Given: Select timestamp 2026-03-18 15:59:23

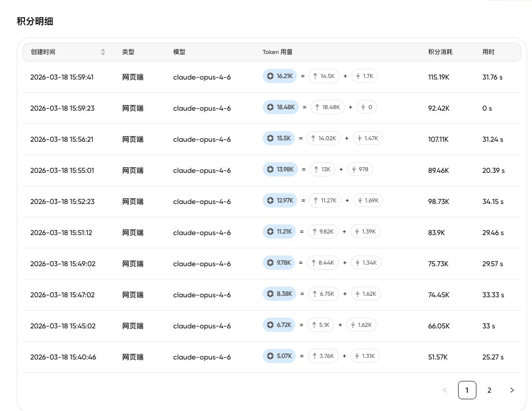Looking at the screenshot, I should [x=62, y=108].
